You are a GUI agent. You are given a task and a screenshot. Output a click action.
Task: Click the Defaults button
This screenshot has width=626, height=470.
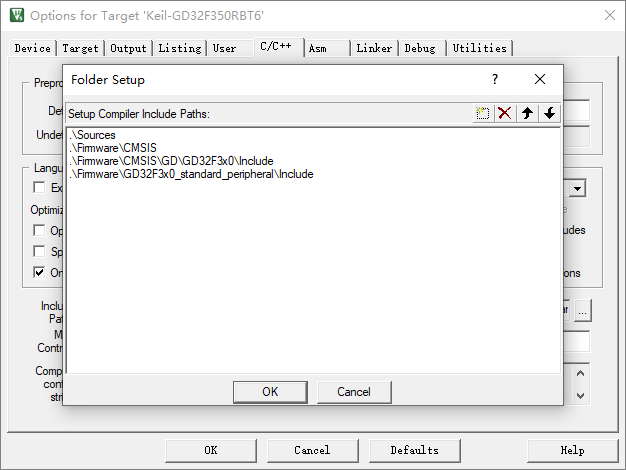coord(415,450)
